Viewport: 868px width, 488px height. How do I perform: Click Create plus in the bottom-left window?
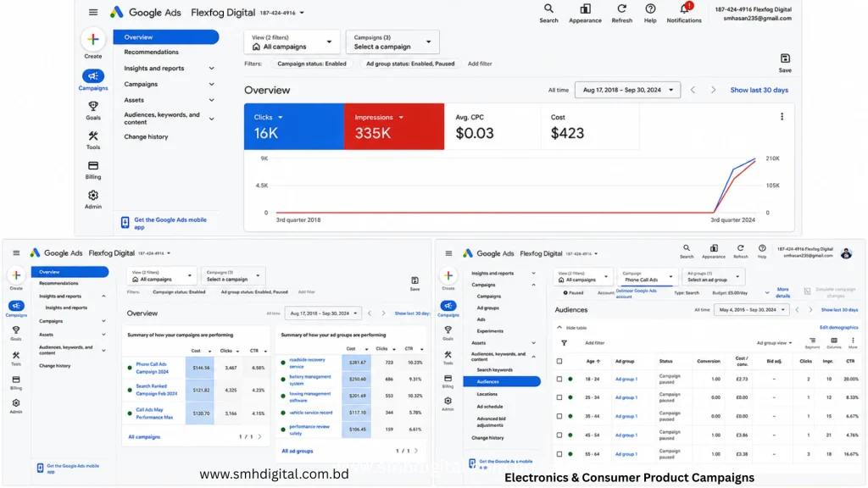[x=17, y=275]
